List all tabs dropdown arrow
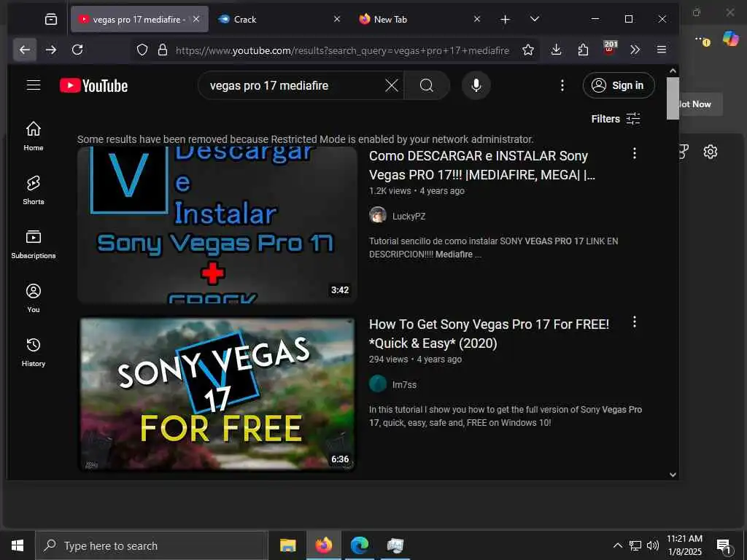 [535, 19]
